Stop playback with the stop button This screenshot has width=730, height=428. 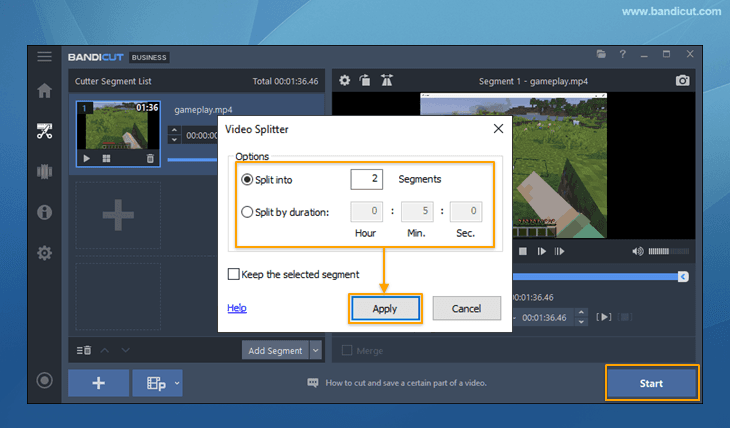pyautogui.click(x=523, y=251)
